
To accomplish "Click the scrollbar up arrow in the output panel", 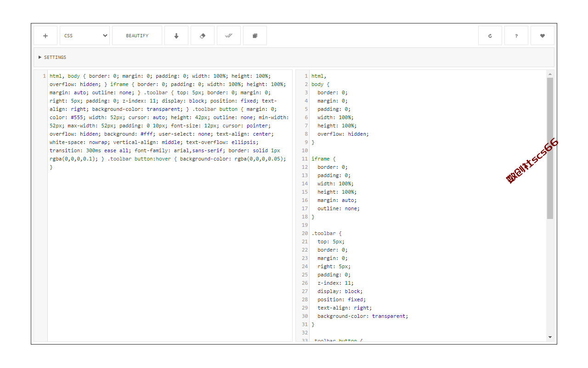I will [550, 74].
